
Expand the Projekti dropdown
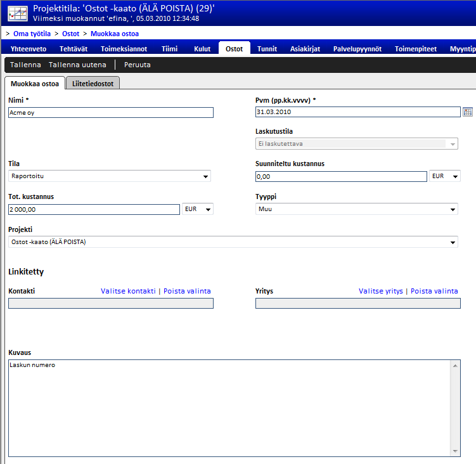click(233, 242)
